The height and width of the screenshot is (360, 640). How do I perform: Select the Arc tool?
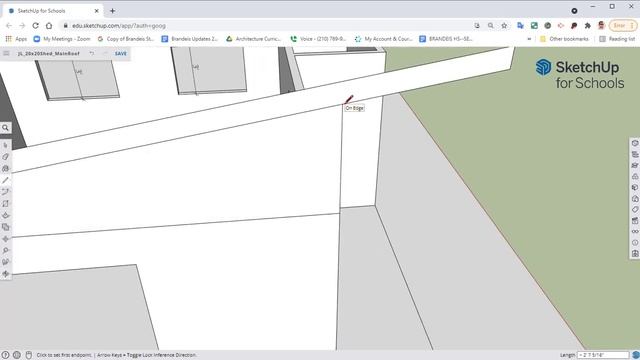click(x=5, y=192)
